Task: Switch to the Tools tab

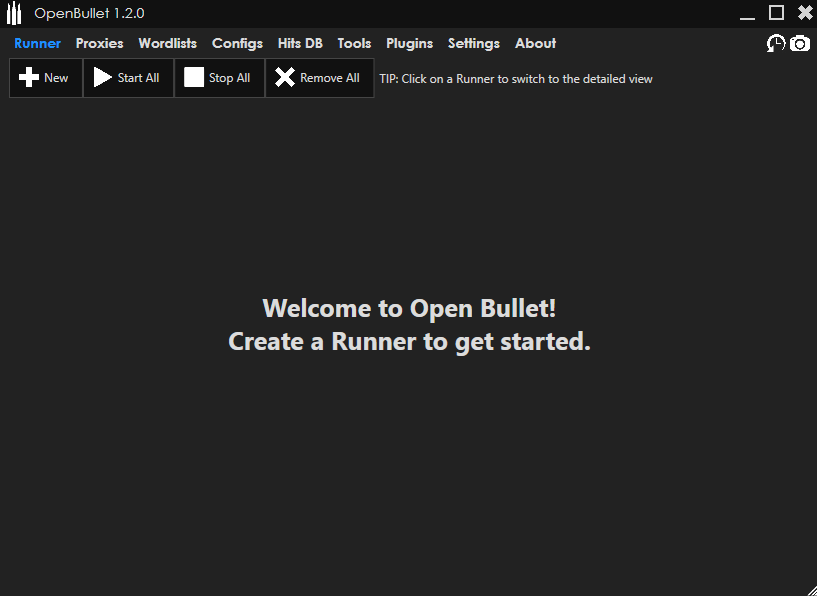Action: pos(354,43)
